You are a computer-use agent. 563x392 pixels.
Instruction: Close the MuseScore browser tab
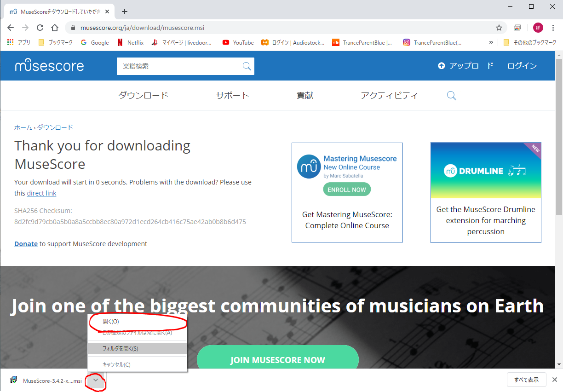click(108, 12)
